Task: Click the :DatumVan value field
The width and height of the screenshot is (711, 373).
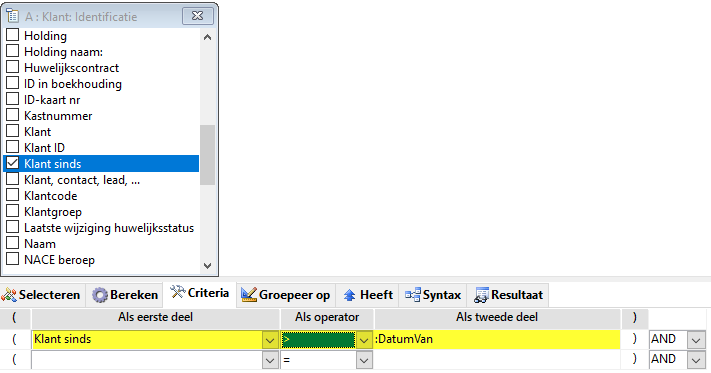Action: (497, 339)
